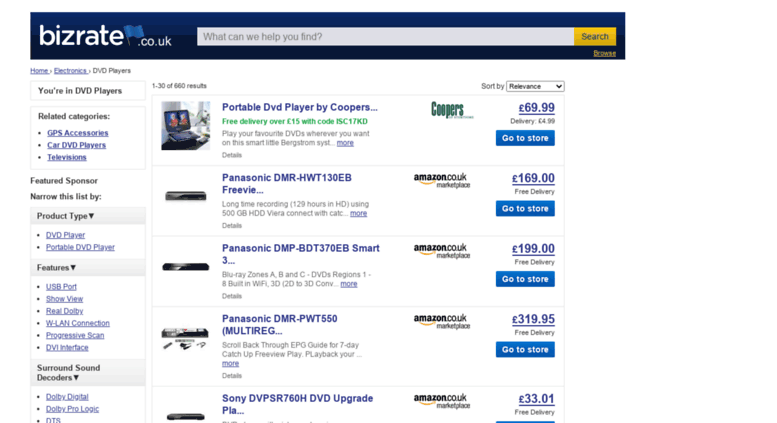Click the Panasonic DMR-PWT550 thumbnail

(185, 338)
